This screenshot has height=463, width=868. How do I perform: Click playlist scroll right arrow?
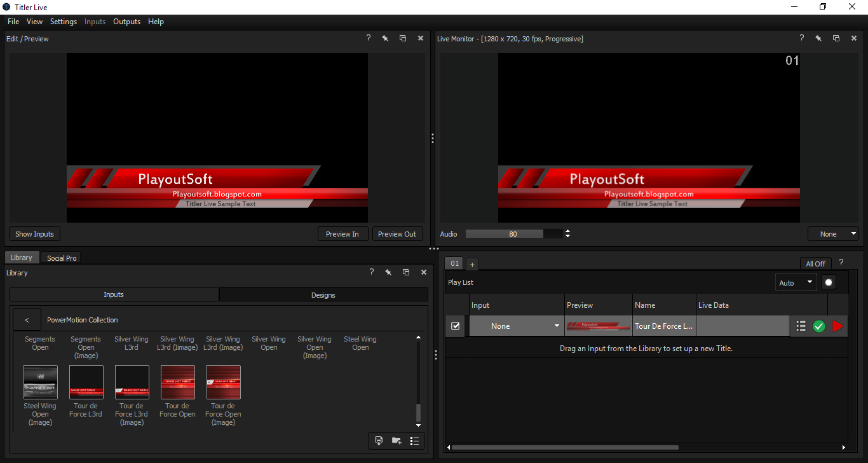point(845,447)
